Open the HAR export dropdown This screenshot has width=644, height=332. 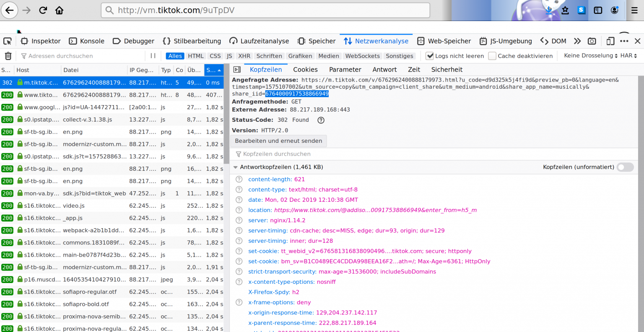tap(628, 56)
